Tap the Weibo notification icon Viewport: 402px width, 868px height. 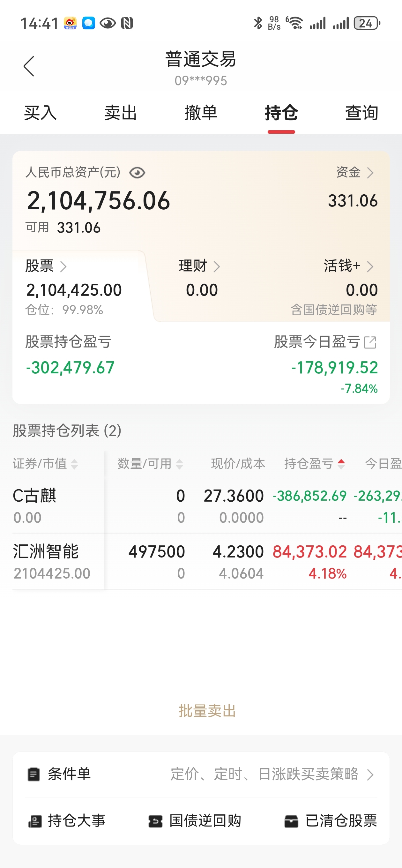70,23
